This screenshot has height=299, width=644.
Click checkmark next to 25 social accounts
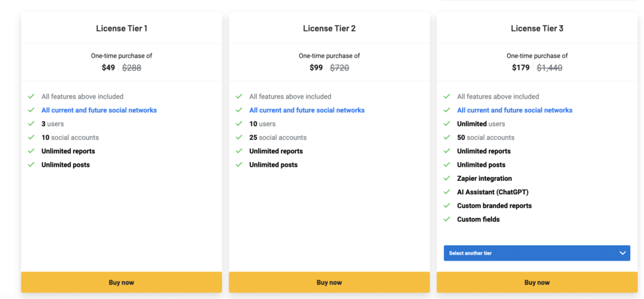[239, 138]
